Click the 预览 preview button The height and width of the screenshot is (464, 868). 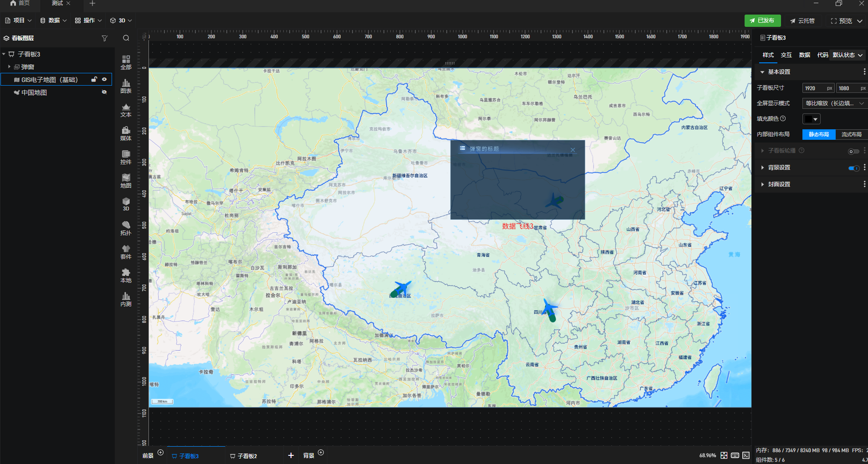841,21
